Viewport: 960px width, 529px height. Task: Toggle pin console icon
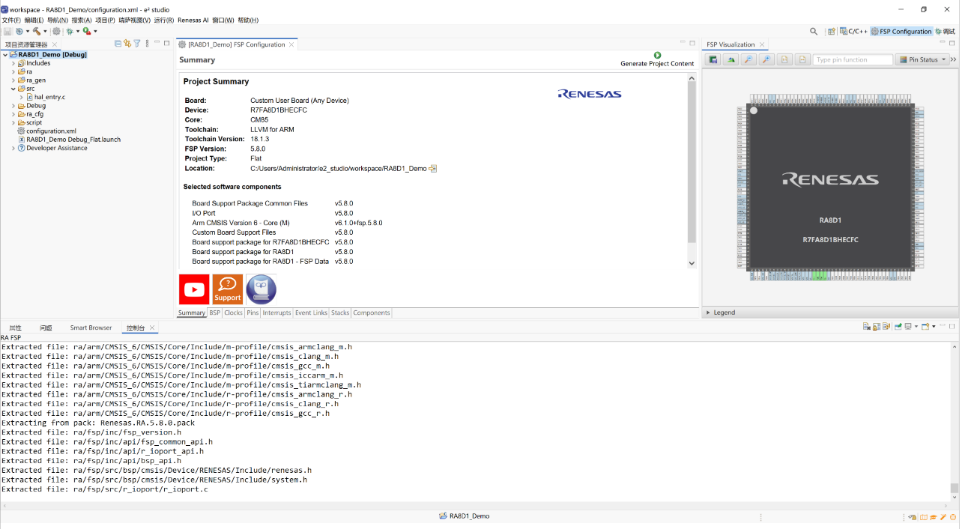tap(898, 326)
